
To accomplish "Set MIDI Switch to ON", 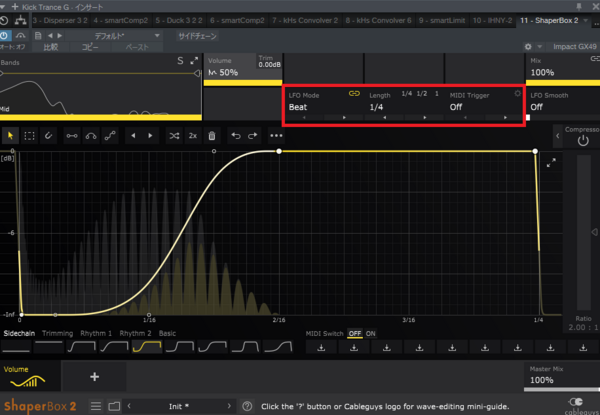I will point(371,333).
